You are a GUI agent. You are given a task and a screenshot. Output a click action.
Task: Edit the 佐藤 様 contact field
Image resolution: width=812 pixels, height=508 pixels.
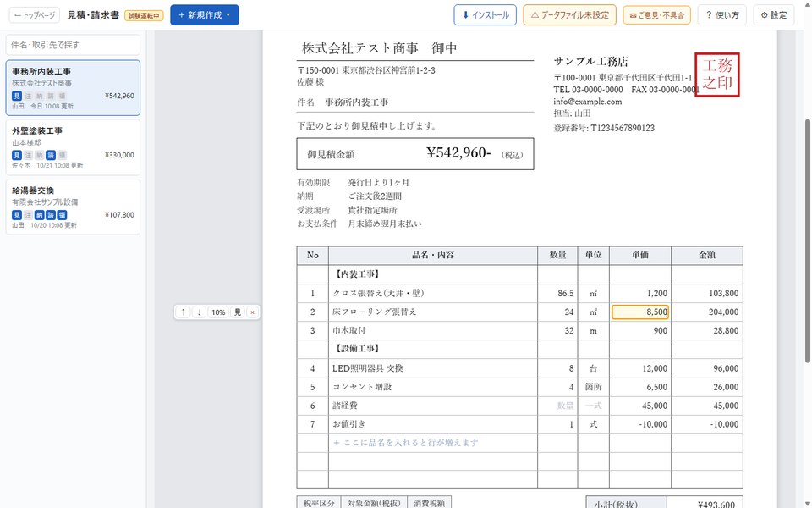click(310, 82)
